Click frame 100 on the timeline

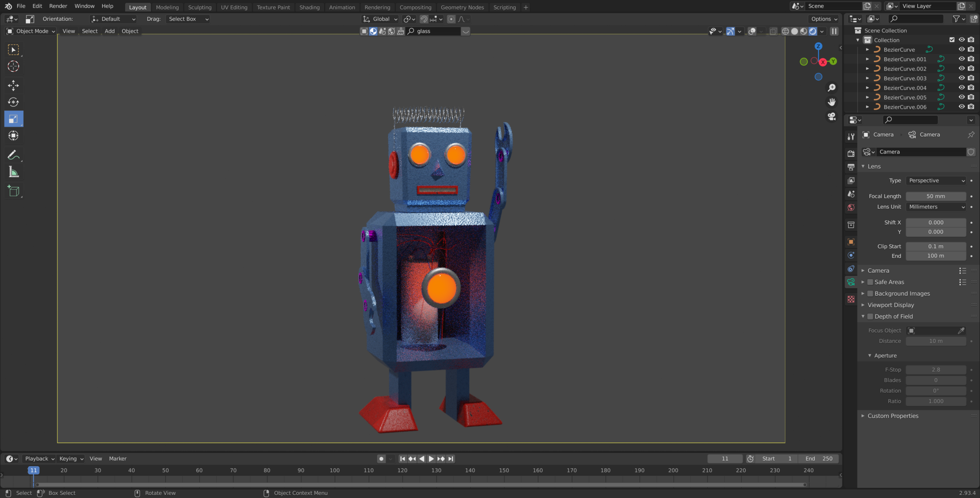click(334, 471)
